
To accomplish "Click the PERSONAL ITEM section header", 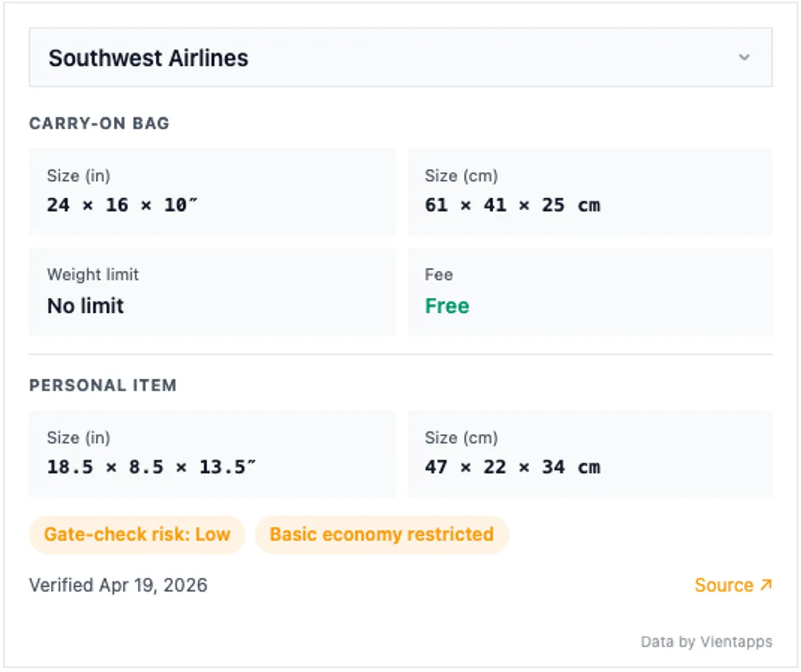I will click(x=103, y=385).
